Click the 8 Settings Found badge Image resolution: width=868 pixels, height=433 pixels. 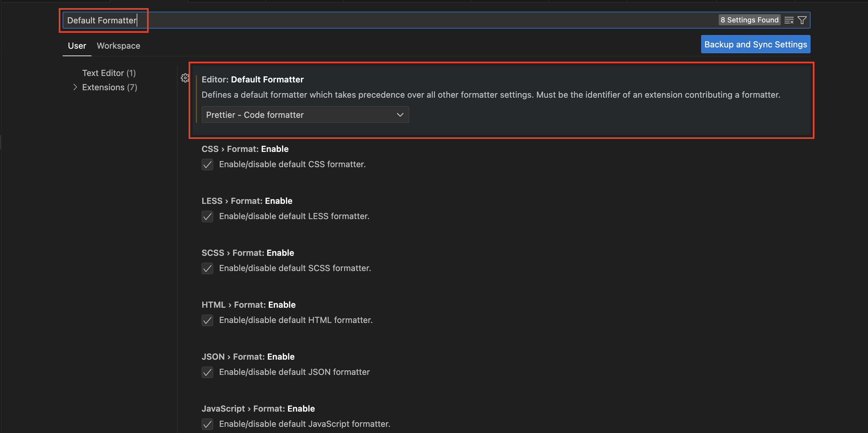[749, 20]
